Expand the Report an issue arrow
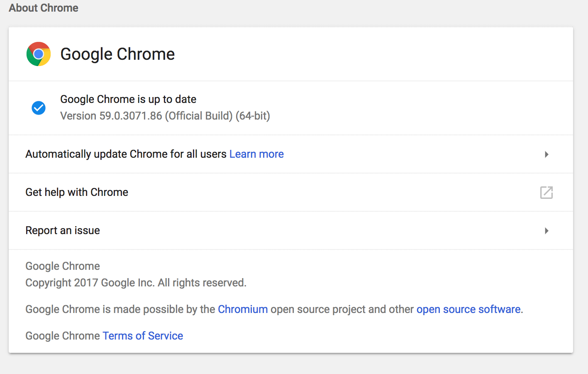 [547, 231]
